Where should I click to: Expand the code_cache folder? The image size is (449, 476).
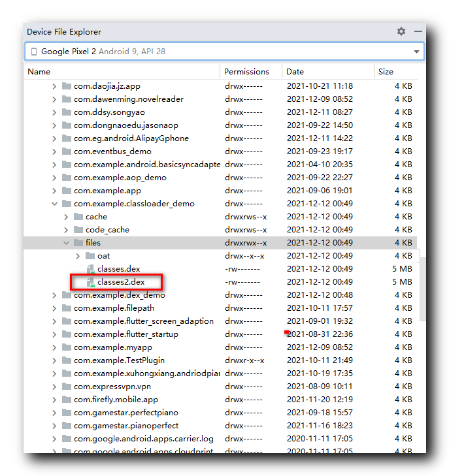(66, 230)
